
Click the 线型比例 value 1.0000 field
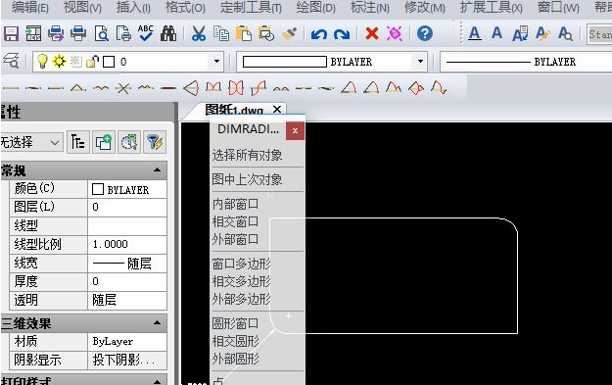pyautogui.click(x=127, y=244)
